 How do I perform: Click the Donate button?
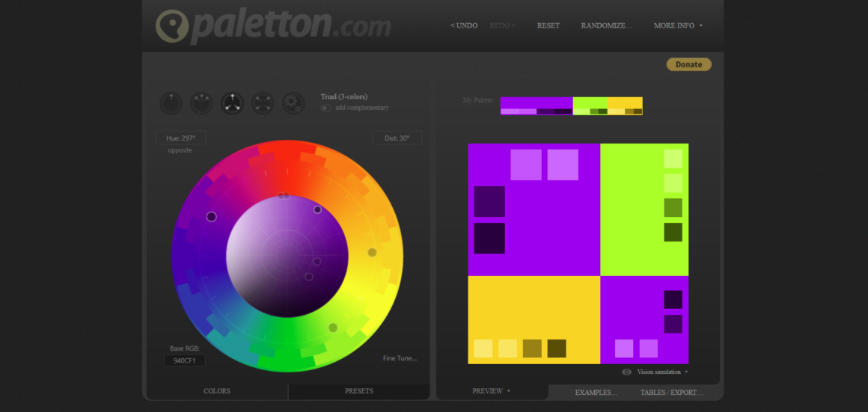pos(688,64)
